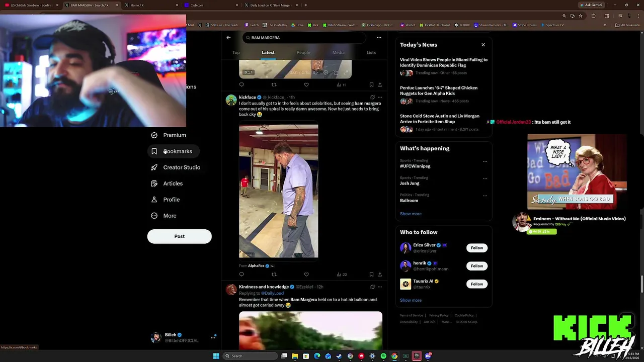Open search options three-dot menu
The image size is (644, 362).
coord(379,38)
